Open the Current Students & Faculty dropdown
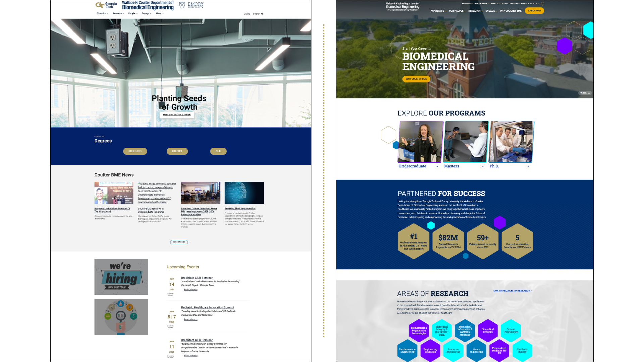 pyautogui.click(x=524, y=4)
